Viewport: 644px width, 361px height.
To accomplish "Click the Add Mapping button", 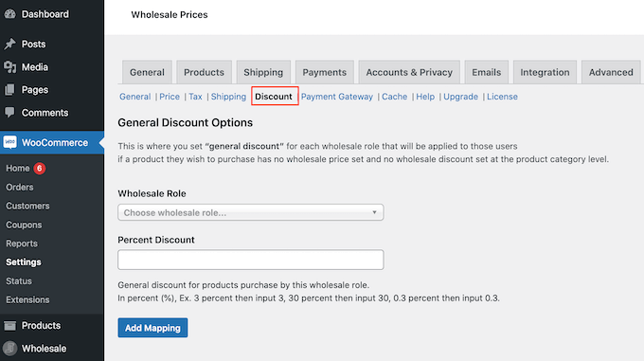I will tap(152, 328).
